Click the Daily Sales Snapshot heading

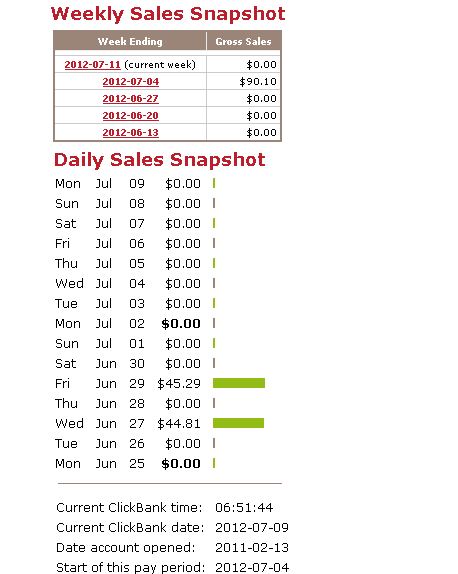pos(160,160)
